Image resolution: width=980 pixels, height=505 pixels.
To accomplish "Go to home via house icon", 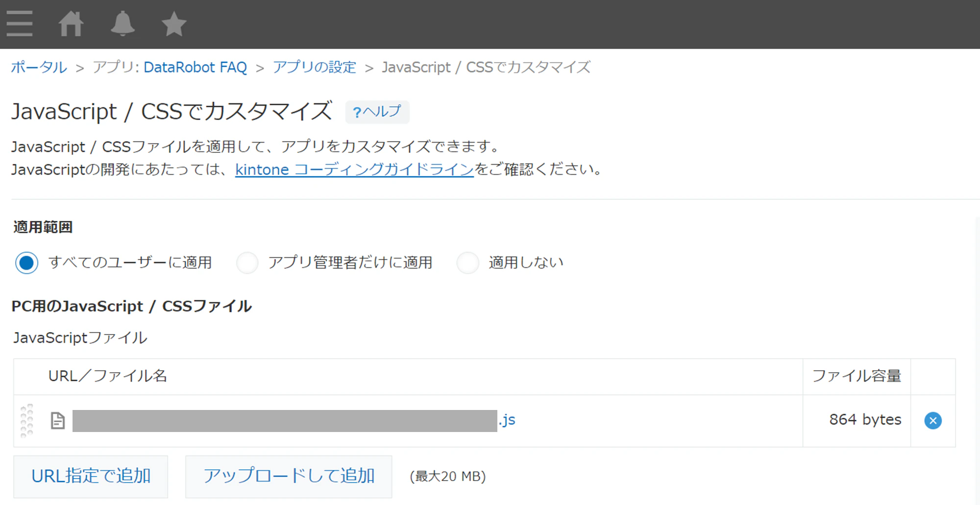I will click(x=71, y=24).
